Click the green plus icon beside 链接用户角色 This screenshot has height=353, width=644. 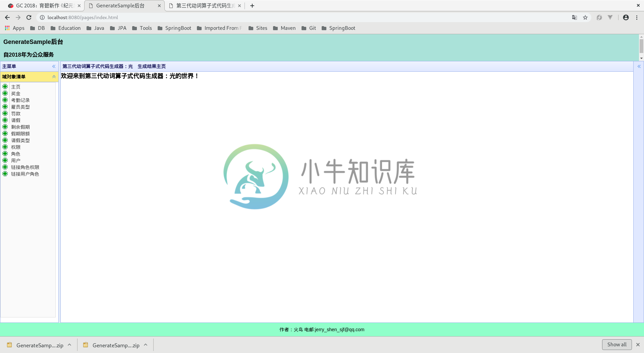click(x=5, y=174)
